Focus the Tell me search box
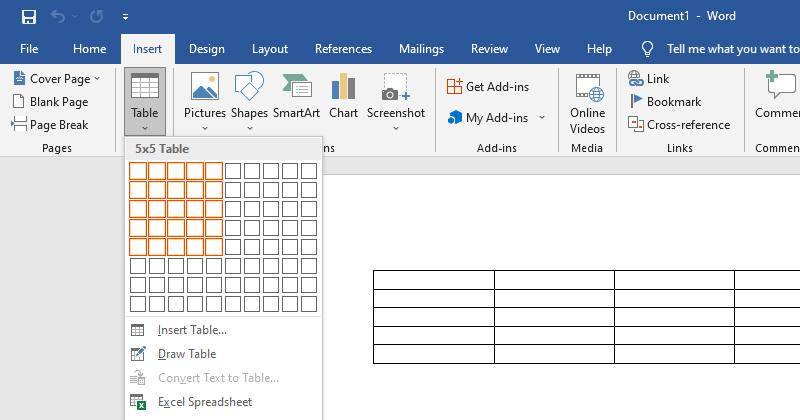The width and height of the screenshot is (800, 420). click(x=733, y=49)
